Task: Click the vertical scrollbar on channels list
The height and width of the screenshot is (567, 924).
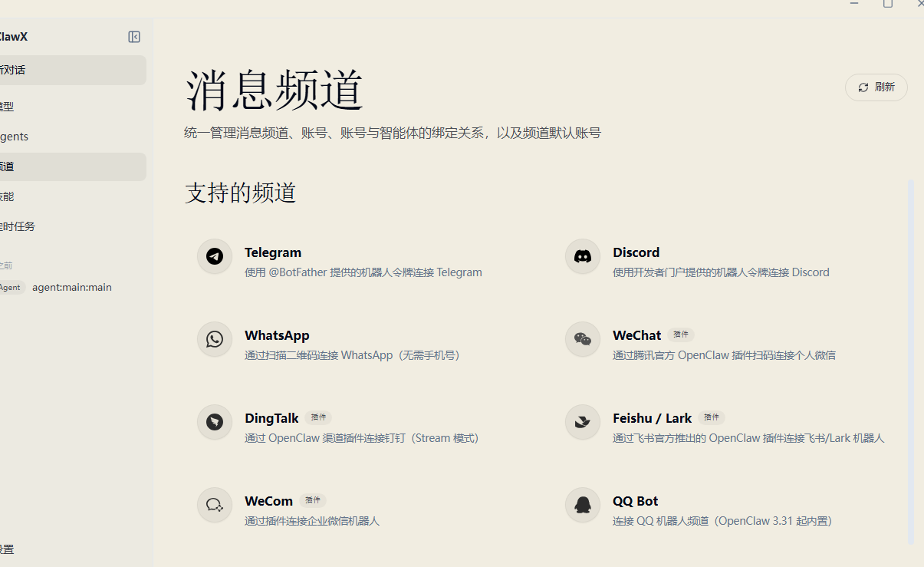Action: tap(911, 361)
